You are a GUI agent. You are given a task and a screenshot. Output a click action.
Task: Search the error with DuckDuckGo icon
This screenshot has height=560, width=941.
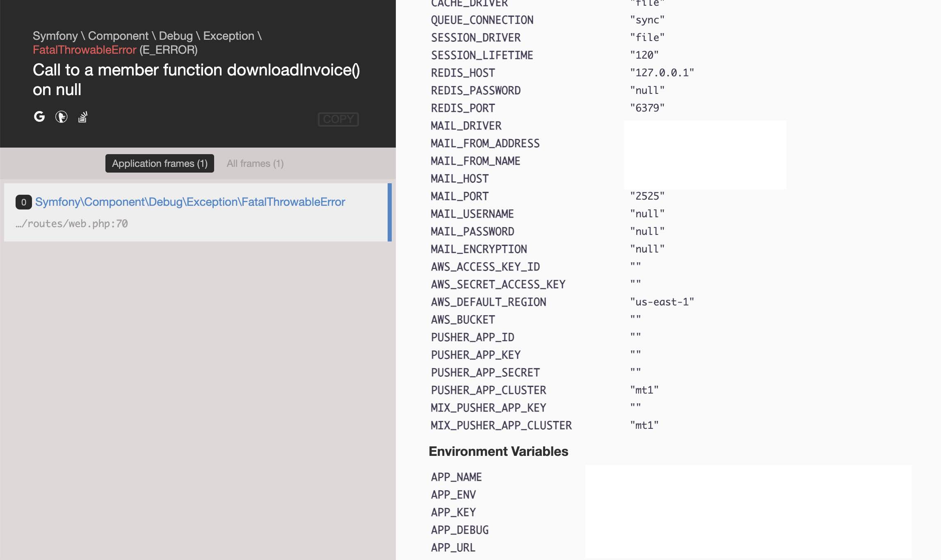[x=61, y=117]
